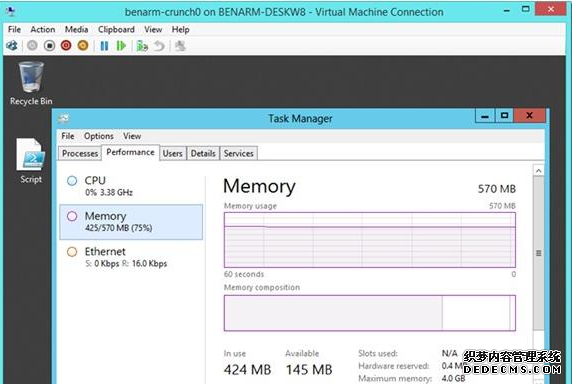Click the "424 MB" in use value

(247, 370)
